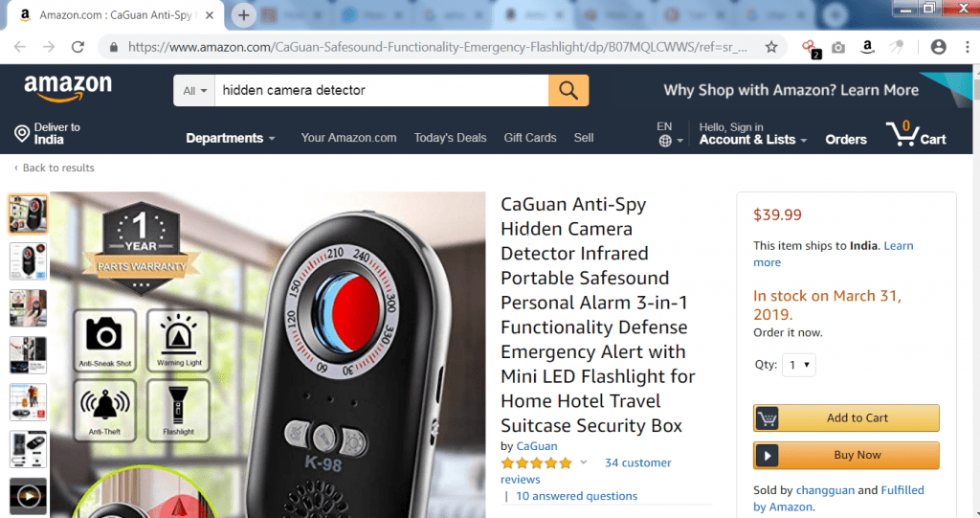This screenshot has height=518, width=980.
Task: Expand star rating breakdown arrow
Action: [x=583, y=462]
